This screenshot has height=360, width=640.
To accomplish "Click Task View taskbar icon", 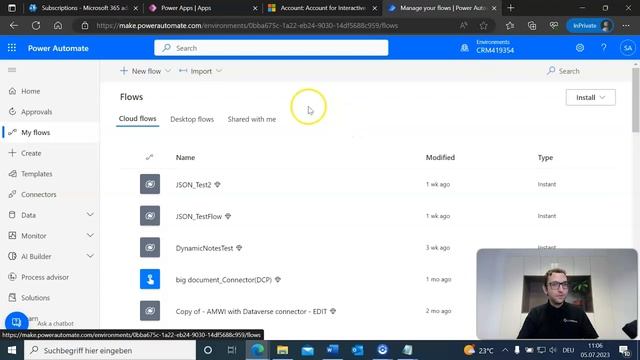I will [232, 350].
